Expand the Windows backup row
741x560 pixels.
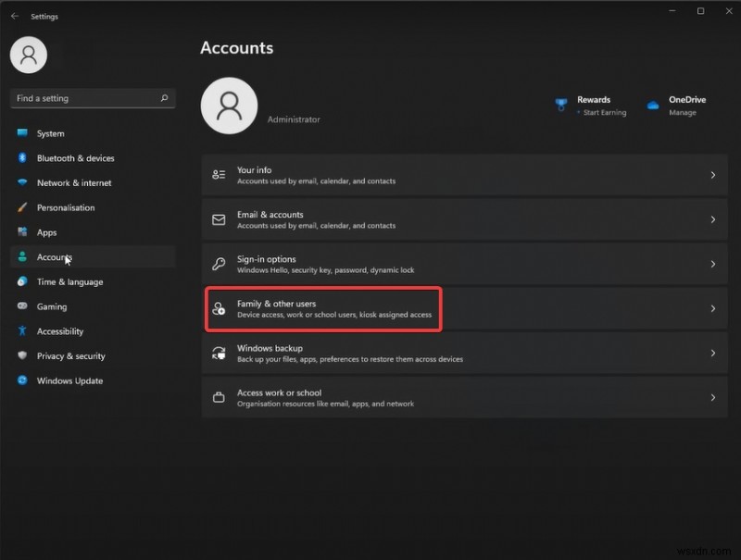(463, 353)
